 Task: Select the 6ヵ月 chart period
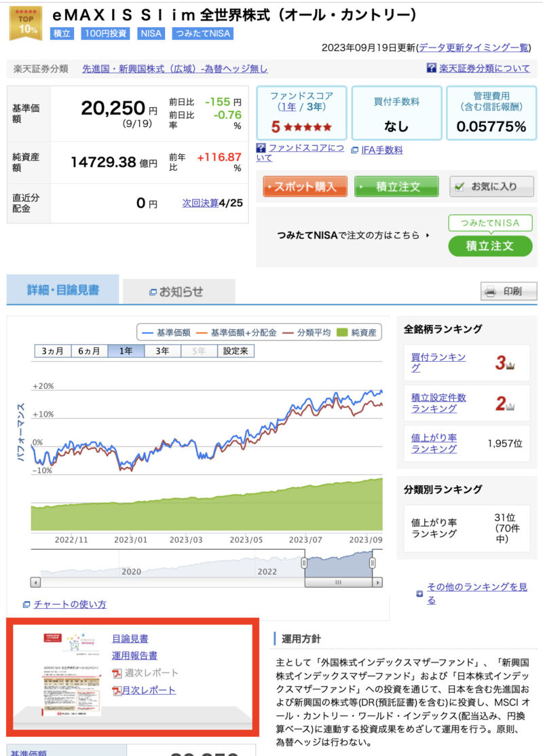tap(89, 351)
